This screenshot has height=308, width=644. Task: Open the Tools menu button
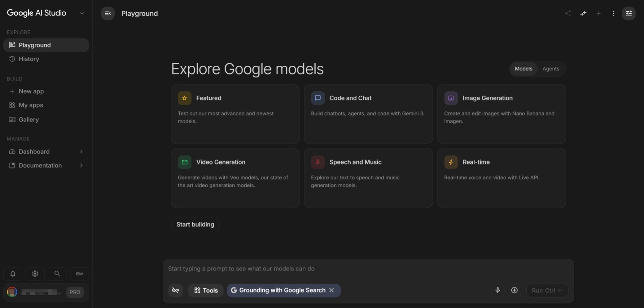click(206, 290)
